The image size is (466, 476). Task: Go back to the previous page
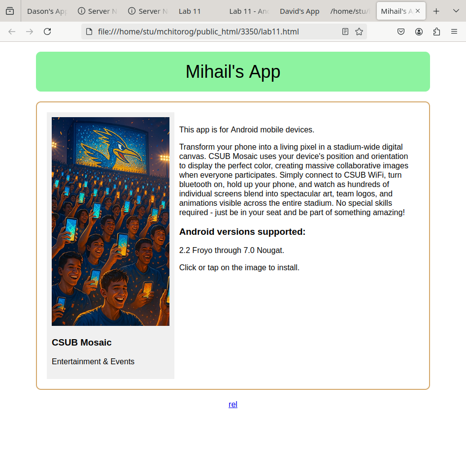point(12,32)
